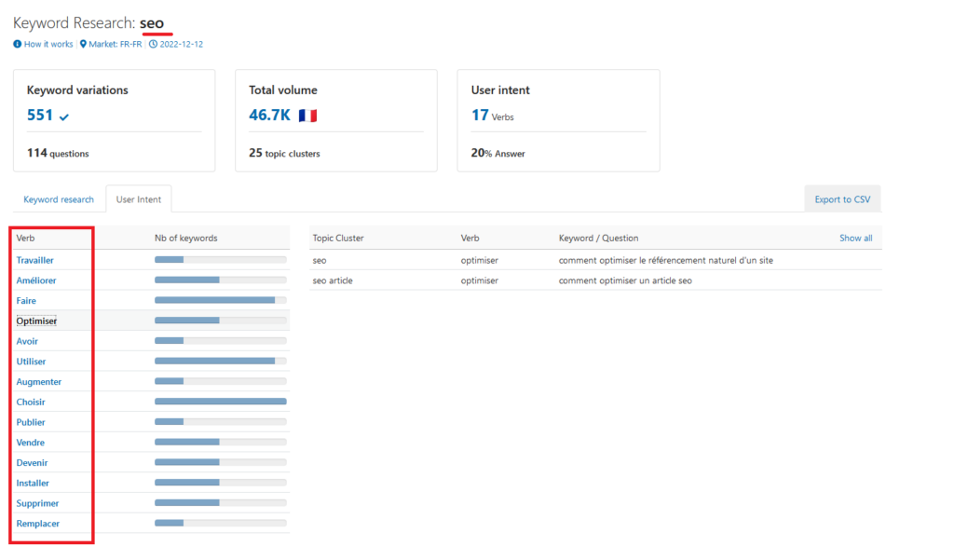Click the Show all link

[x=855, y=239]
